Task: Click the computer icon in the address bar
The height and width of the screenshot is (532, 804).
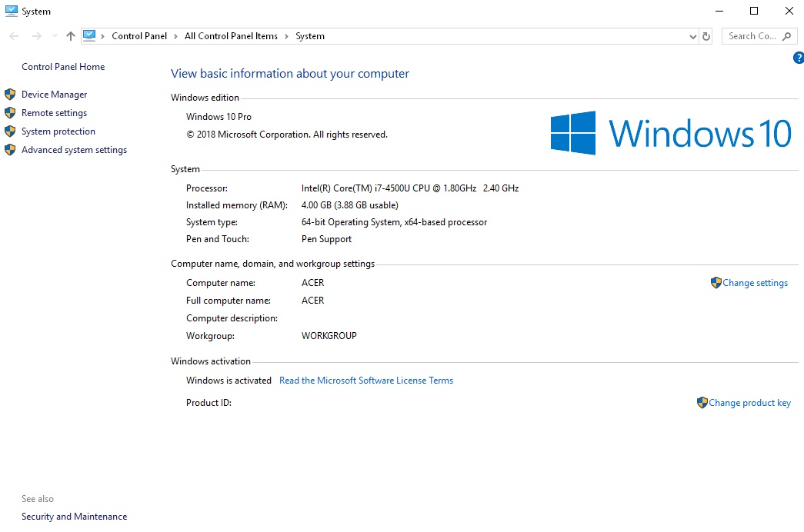Action: point(89,35)
